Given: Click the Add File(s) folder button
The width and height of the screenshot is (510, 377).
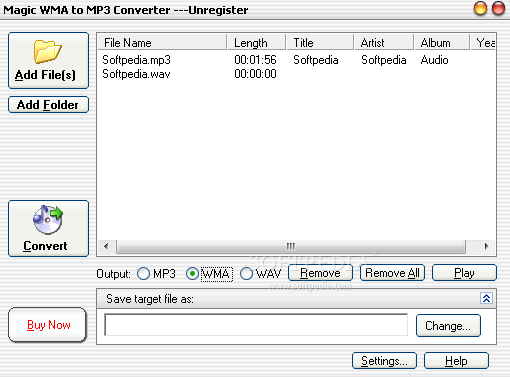Looking at the screenshot, I should tap(48, 60).
